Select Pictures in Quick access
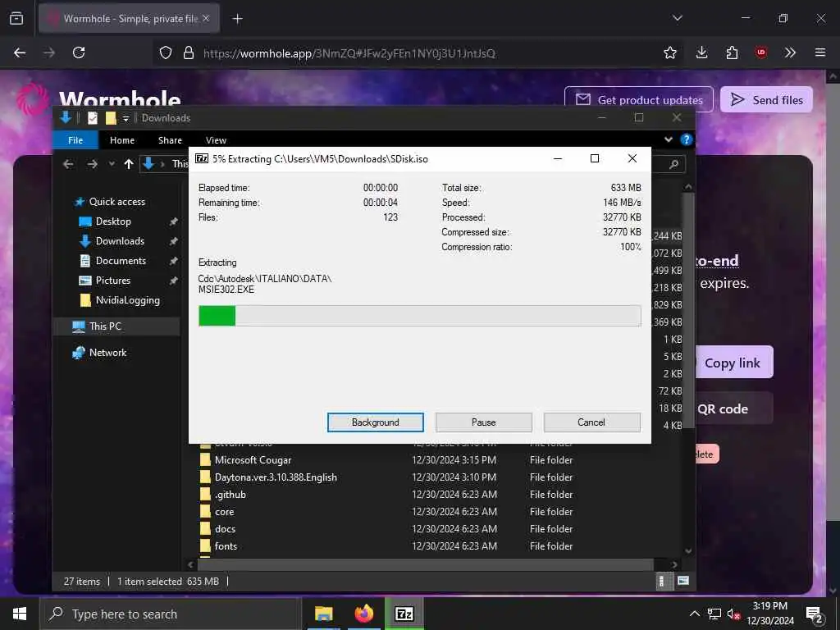 click(112, 281)
